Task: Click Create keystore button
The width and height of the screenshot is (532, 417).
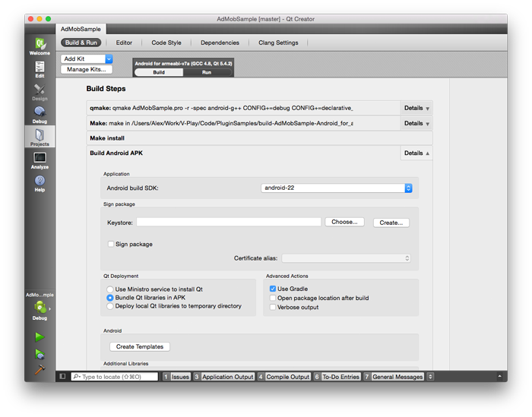Action: pyautogui.click(x=391, y=223)
